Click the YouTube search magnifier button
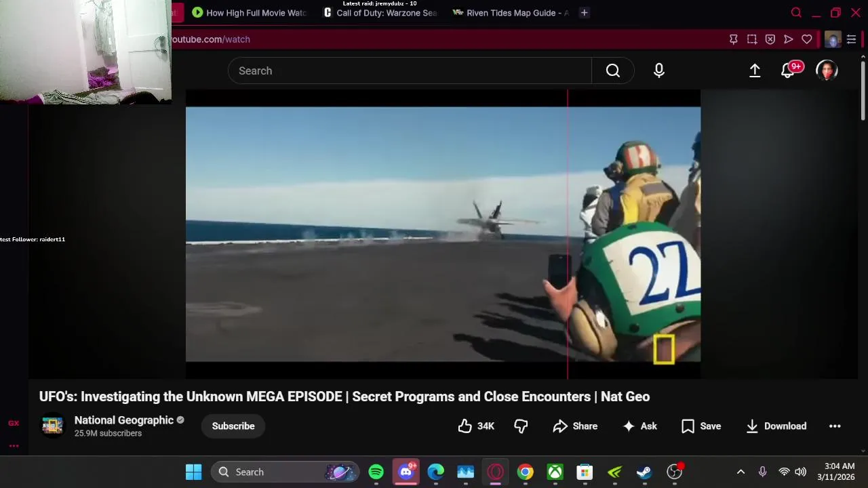This screenshot has width=868, height=488. (x=613, y=70)
